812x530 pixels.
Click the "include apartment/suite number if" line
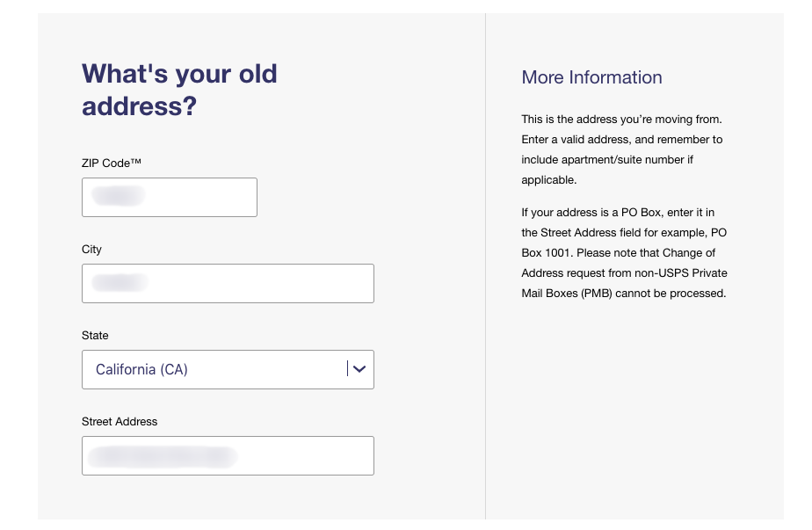point(607,160)
